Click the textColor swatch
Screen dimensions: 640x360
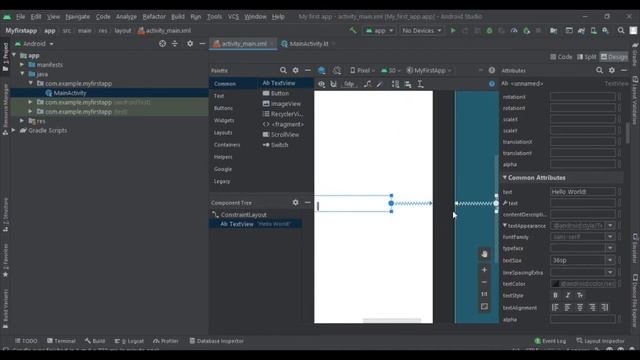point(555,284)
